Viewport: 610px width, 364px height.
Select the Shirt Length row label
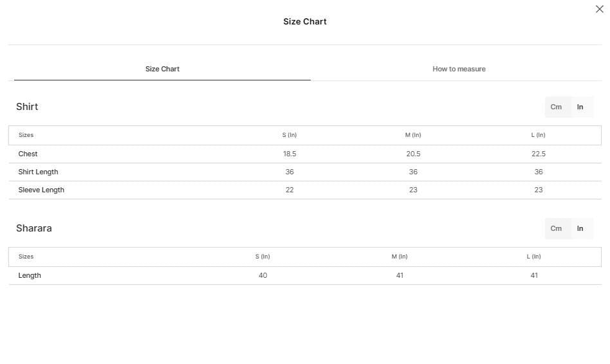[38, 172]
